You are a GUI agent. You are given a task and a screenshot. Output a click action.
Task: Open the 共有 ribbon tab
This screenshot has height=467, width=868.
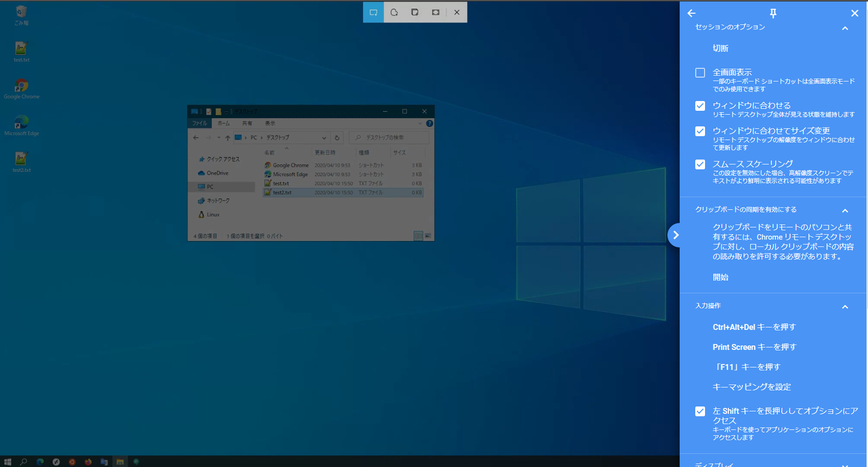tap(247, 123)
